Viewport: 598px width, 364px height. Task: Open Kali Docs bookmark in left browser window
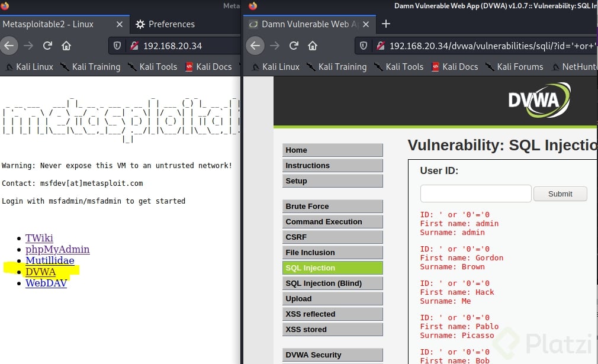tap(208, 67)
